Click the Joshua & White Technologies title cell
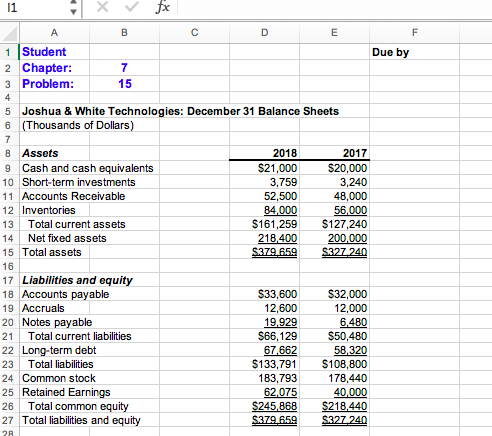 (180, 111)
